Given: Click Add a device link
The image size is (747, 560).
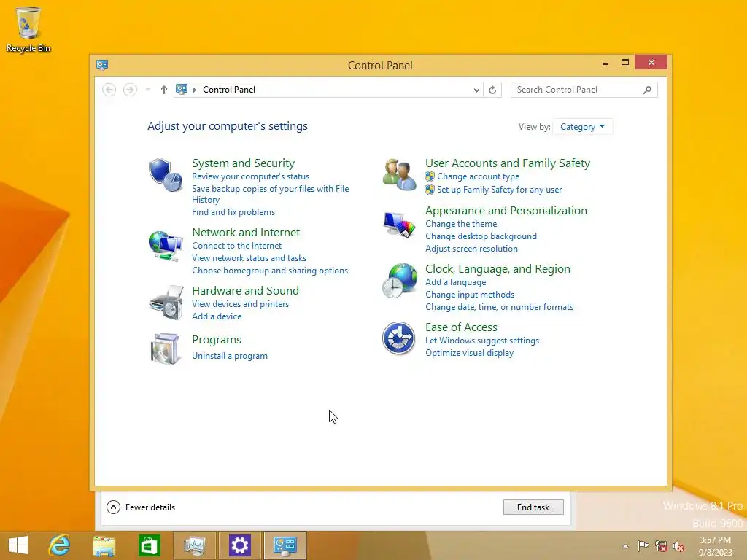Looking at the screenshot, I should pos(217,316).
